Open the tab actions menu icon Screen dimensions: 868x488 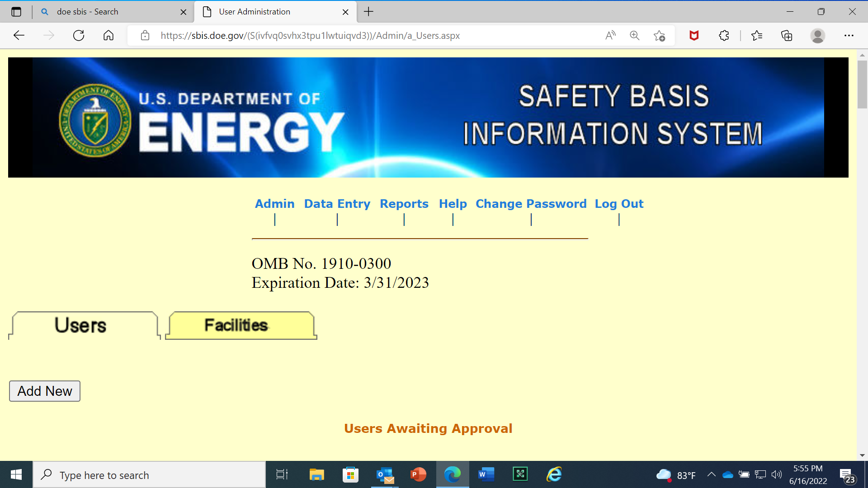click(16, 12)
